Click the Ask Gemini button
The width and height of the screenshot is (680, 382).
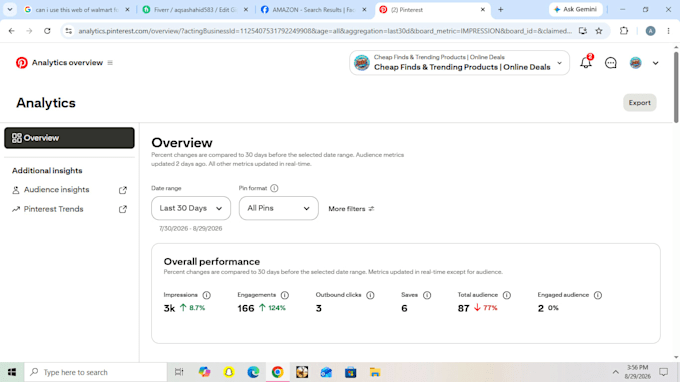point(575,9)
